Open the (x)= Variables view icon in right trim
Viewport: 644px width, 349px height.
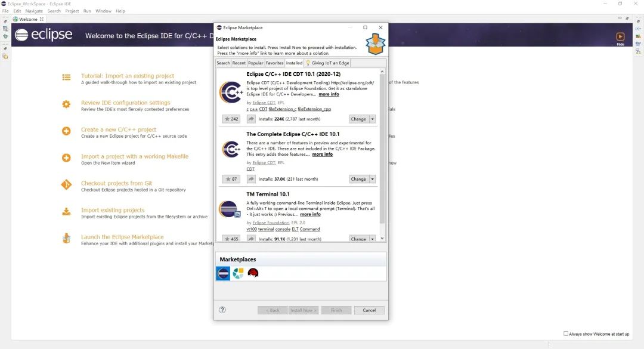pyautogui.click(x=638, y=29)
